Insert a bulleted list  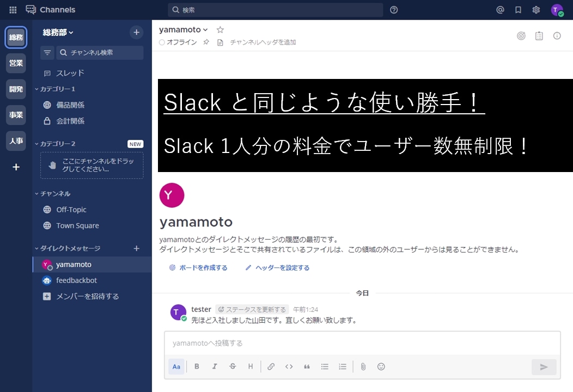(325, 366)
